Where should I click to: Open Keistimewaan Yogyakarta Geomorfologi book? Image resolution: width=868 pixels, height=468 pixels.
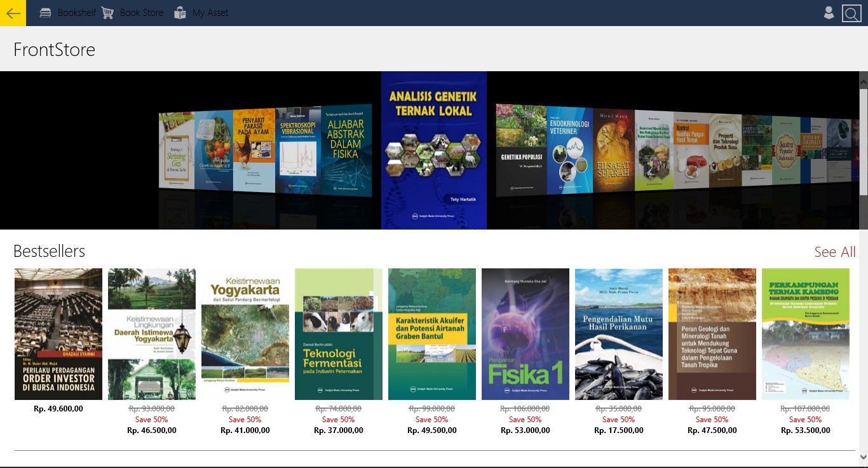(245, 334)
